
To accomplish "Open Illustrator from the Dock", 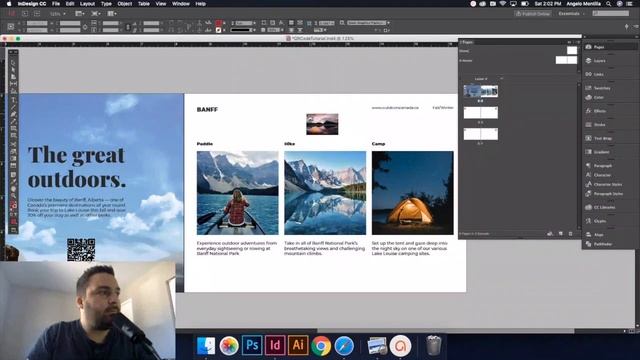I will point(298,345).
